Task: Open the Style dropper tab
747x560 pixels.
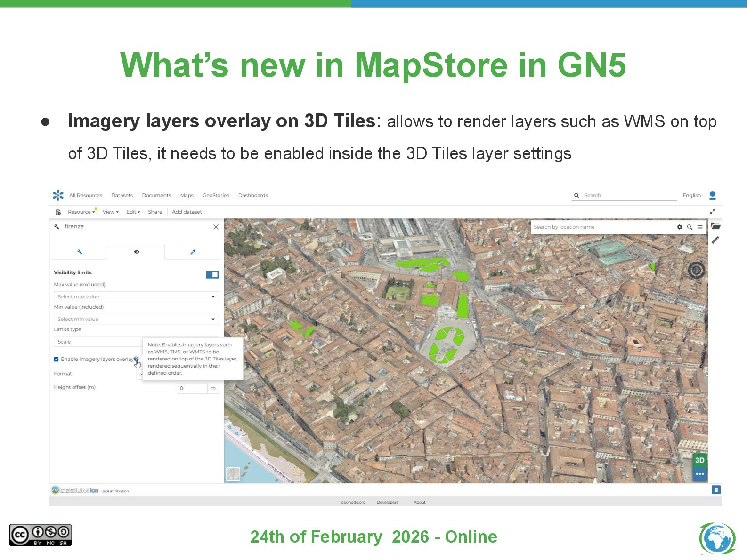Action: [193, 252]
